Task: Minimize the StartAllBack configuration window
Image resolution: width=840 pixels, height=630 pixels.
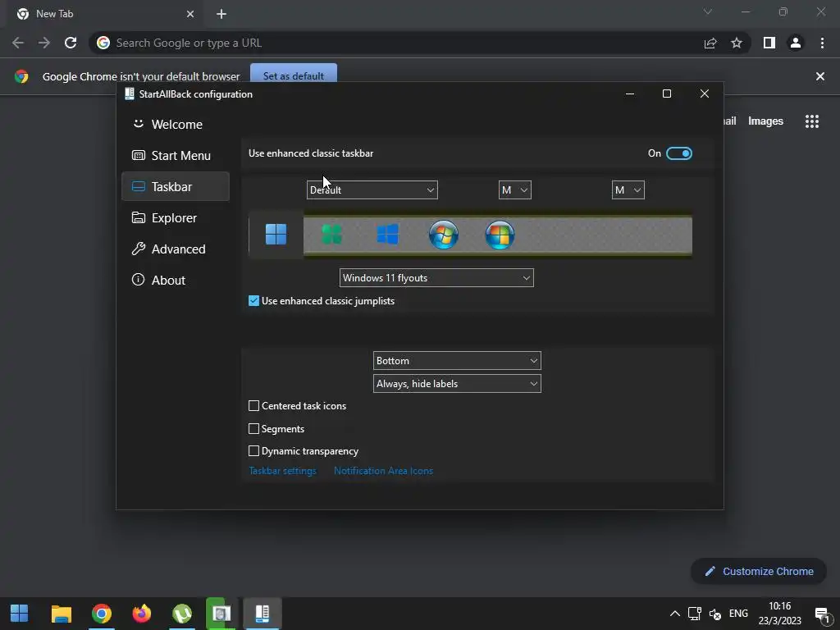Action: (630, 94)
